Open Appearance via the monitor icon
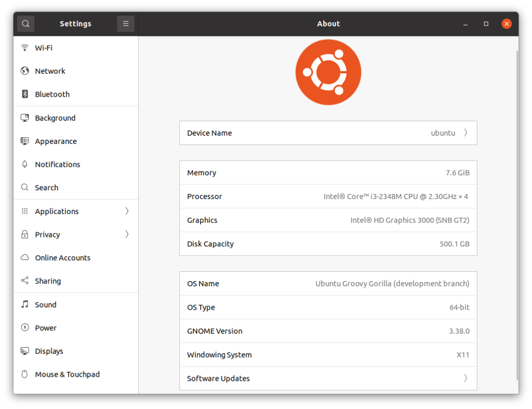This screenshot has height=409, width=532. (25, 141)
